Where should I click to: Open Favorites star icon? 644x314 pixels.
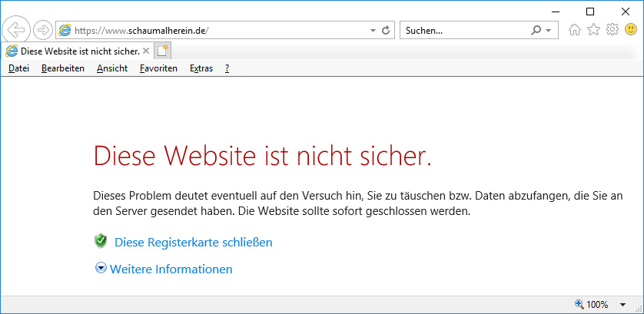(593, 30)
